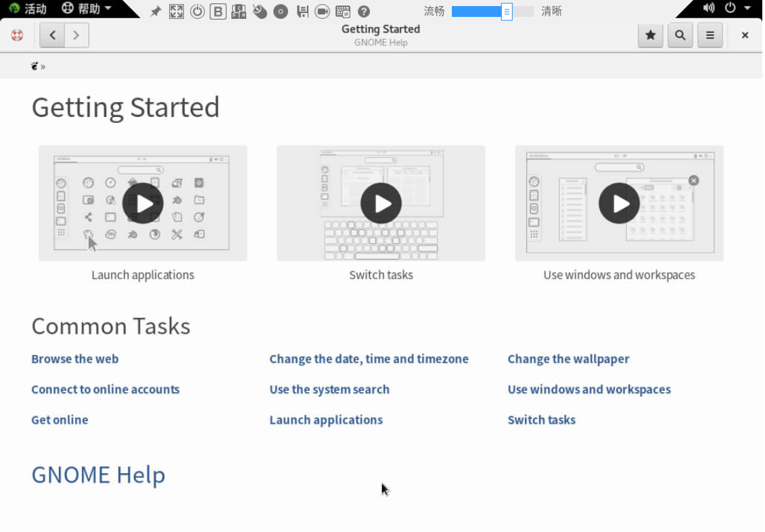Open the hamburger menu in header

(x=710, y=35)
